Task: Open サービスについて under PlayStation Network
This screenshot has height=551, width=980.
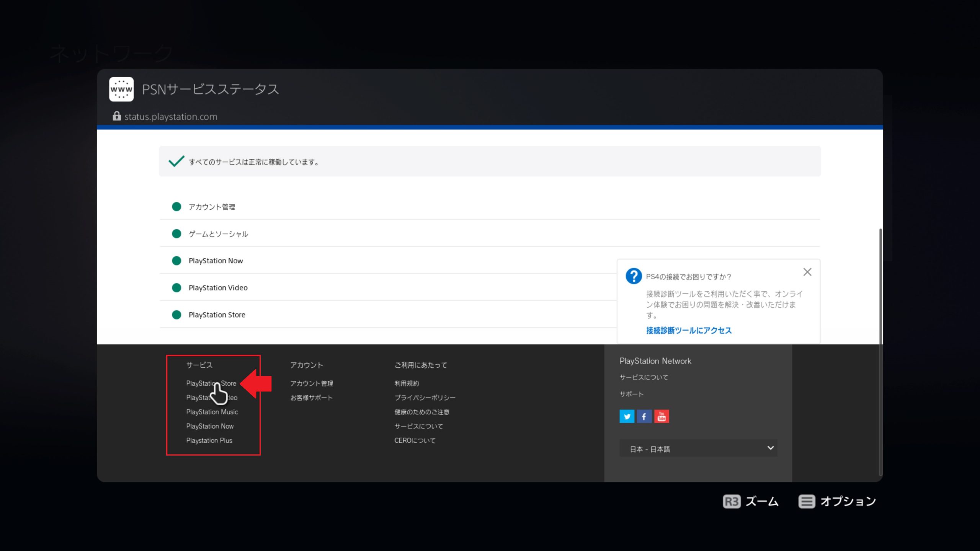Action: (644, 377)
